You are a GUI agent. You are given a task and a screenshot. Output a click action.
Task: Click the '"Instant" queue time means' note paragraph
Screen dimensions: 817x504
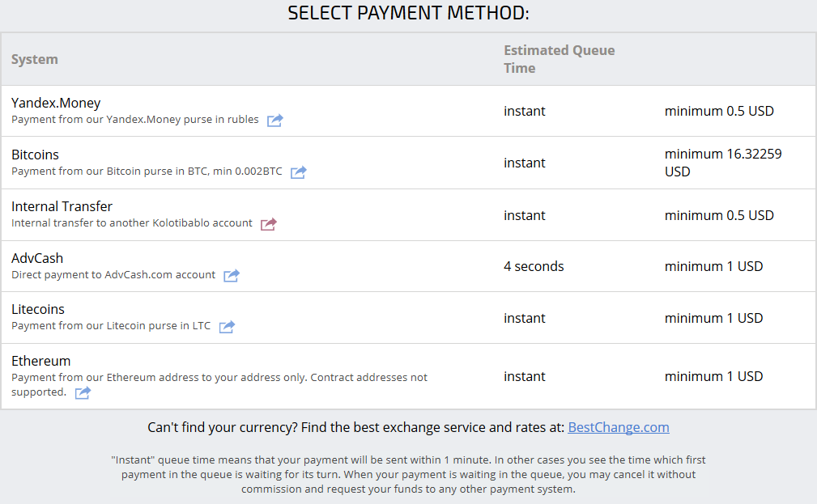(x=408, y=474)
